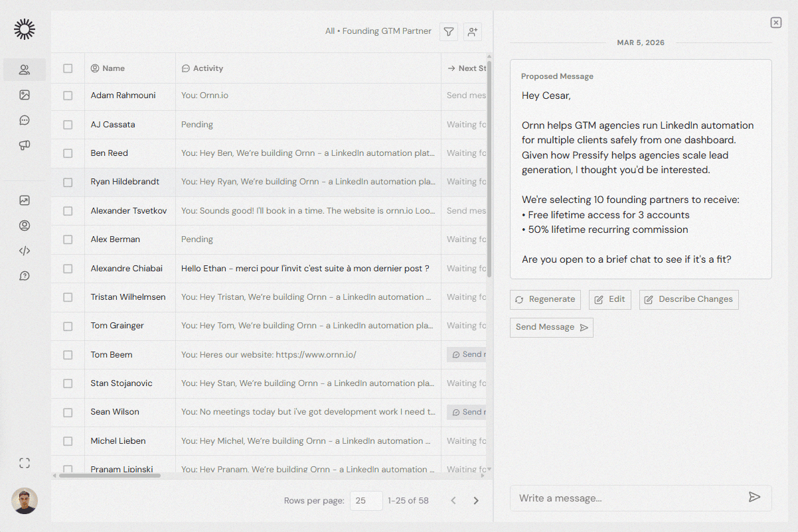Viewport: 798px width, 532px height.
Task: Click the All • Founding GTM Partner label
Action: click(378, 31)
